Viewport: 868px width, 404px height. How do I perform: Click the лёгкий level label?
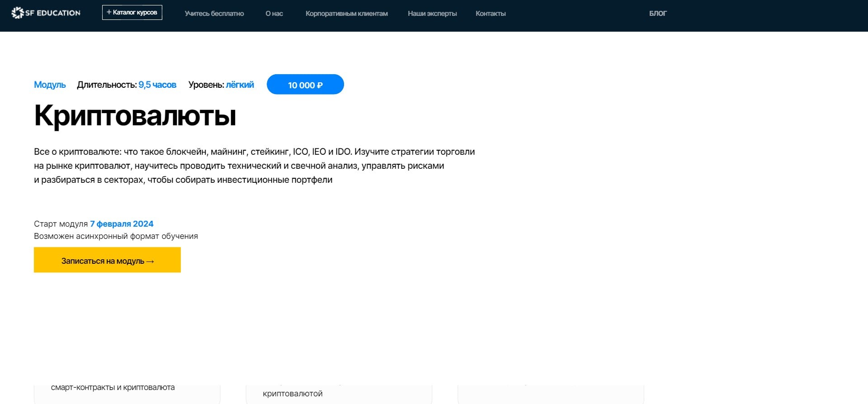[240, 85]
